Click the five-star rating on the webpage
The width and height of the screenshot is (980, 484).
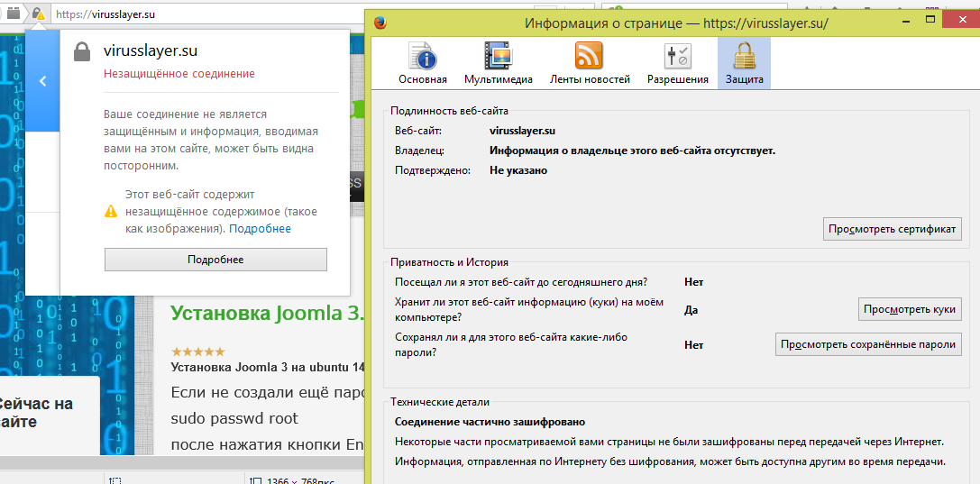pos(197,352)
